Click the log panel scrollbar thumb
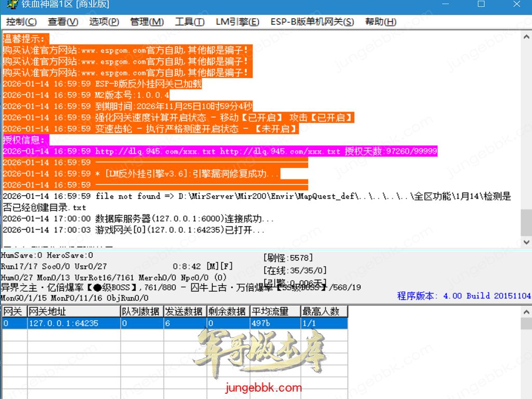532x399 pixels. point(526,223)
